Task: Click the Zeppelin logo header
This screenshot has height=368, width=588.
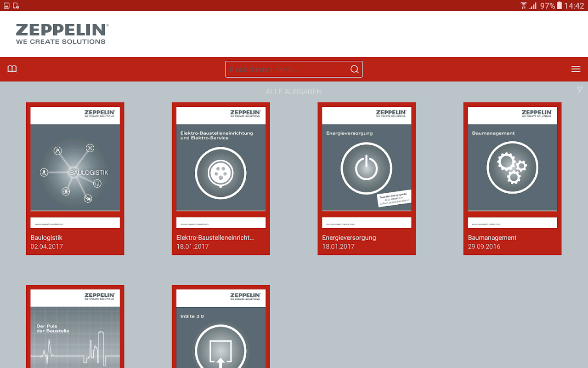Action: tap(62, 34)
